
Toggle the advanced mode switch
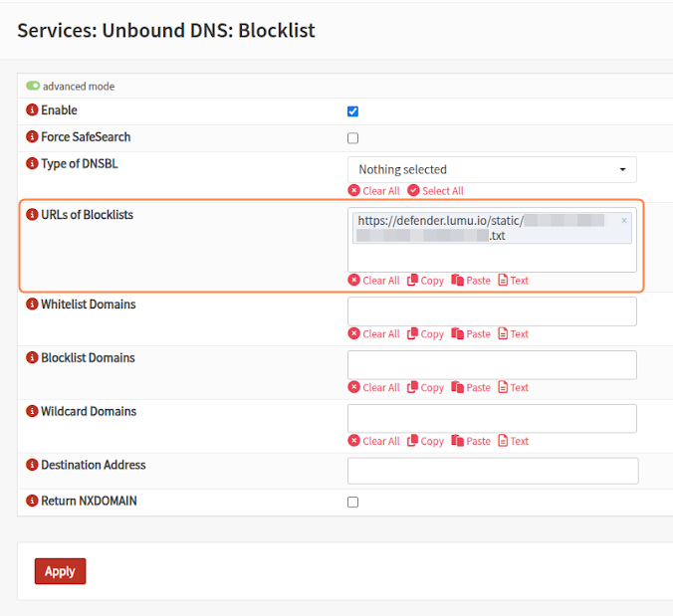point(33,87)
